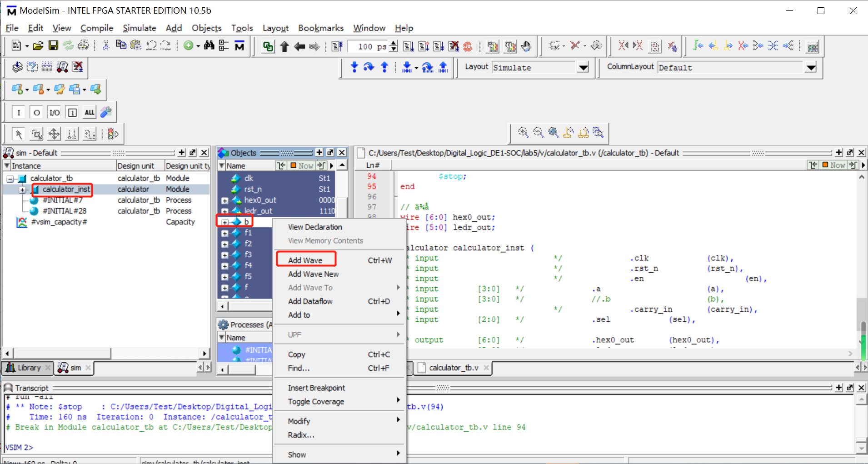This screenshot has height=464, width=868.
Task: Click the traffic light run icon
Action: pos(113,134)
